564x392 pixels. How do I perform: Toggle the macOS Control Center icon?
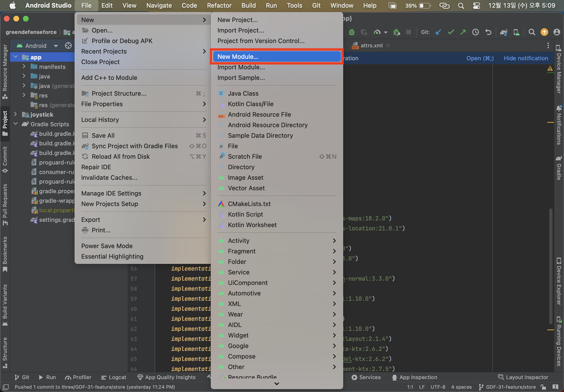[x=476, y=5]
